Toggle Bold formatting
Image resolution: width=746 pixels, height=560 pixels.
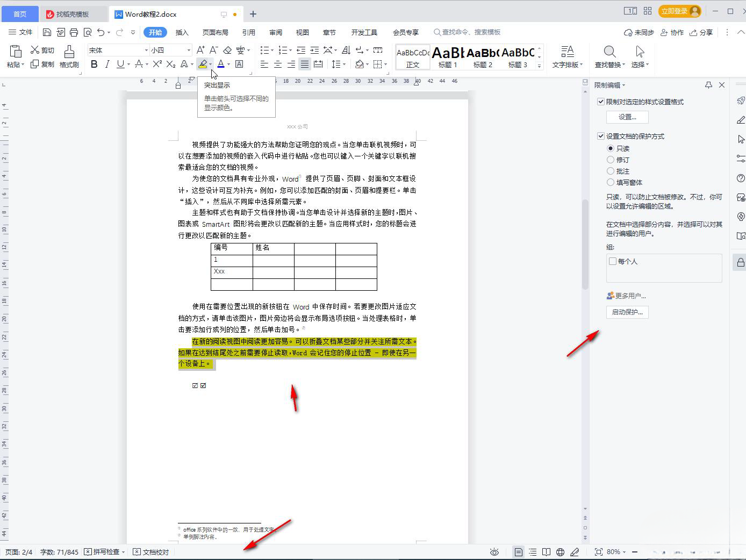coord(94,64)
